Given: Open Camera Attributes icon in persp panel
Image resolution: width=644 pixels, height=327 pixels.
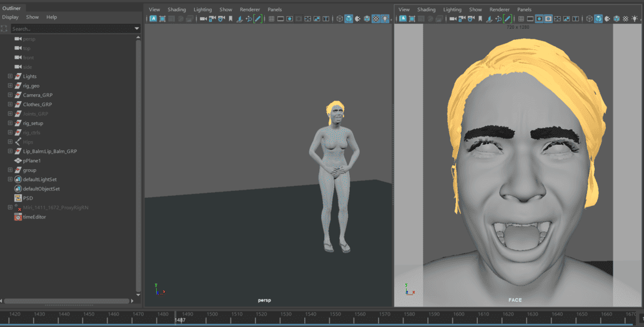Looking at the screenshot, I should point(221,19).
